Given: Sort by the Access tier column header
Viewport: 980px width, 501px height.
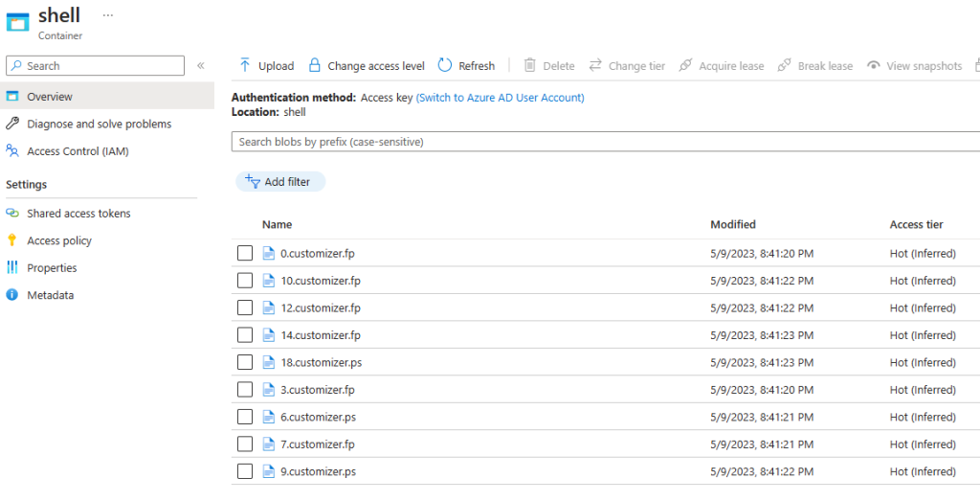Looking at the screenshot, I should 916,224.
